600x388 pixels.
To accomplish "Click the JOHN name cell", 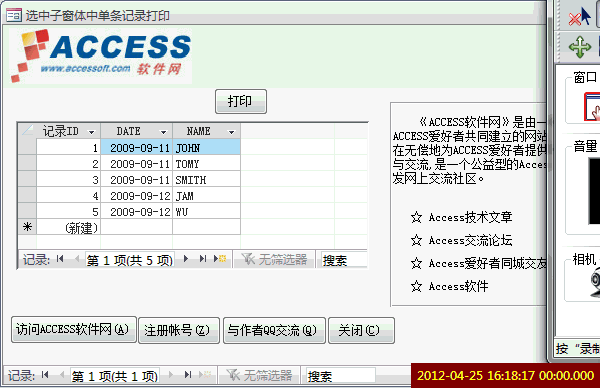I will click(x=207, y=148).
